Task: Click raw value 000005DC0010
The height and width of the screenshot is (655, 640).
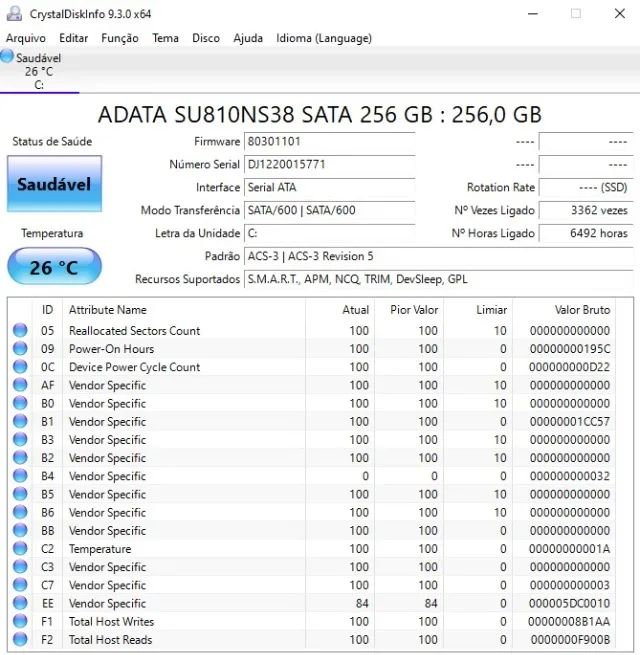Action: point(569,603)
